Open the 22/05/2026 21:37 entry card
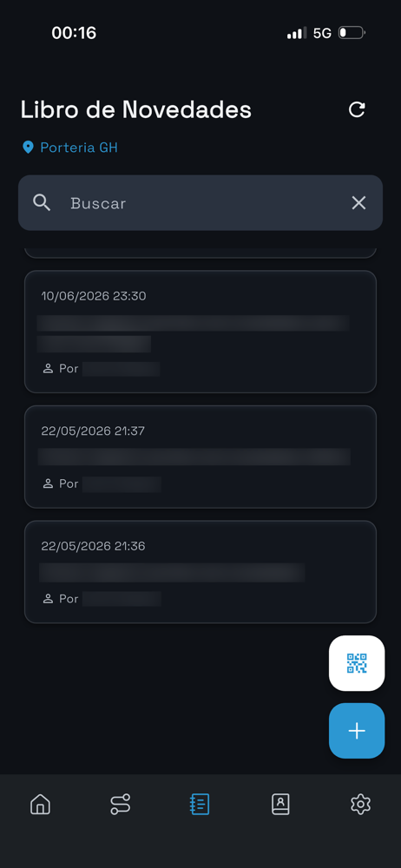Viewport: 401px width, 868px height. (x=200, y=457)
